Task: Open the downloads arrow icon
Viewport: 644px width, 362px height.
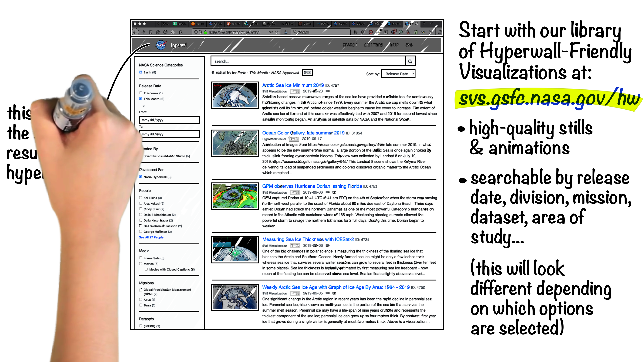Action: point(286,32)
